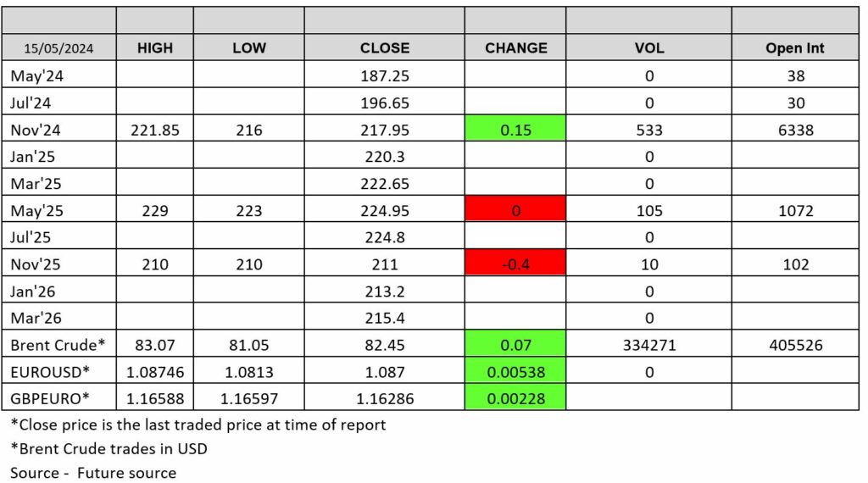Select the LOW column header
The width and height of the screenshot is (868, 483).
tap(248, 48)
